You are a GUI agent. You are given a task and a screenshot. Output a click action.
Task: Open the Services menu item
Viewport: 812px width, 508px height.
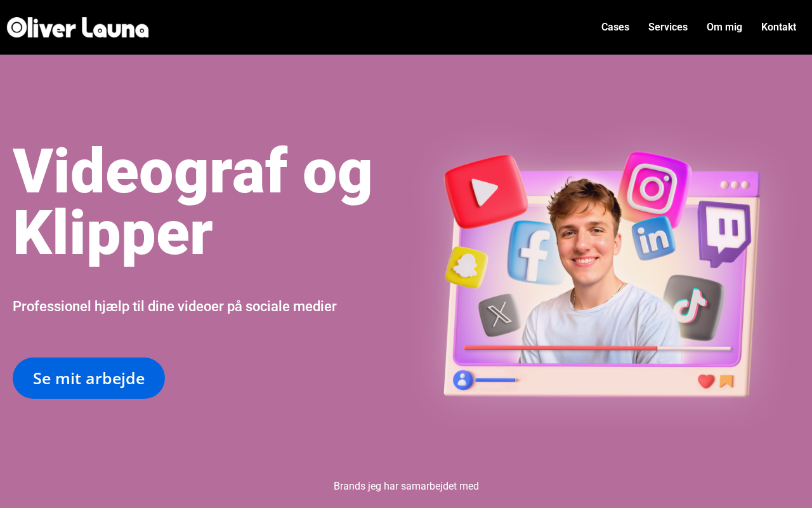[x=668, y=27]
